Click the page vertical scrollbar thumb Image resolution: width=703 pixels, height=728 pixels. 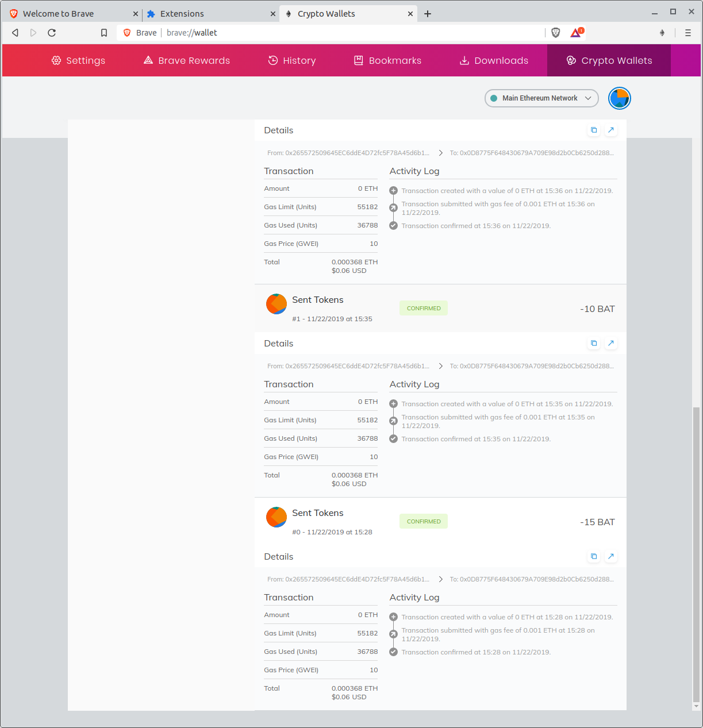696,554
